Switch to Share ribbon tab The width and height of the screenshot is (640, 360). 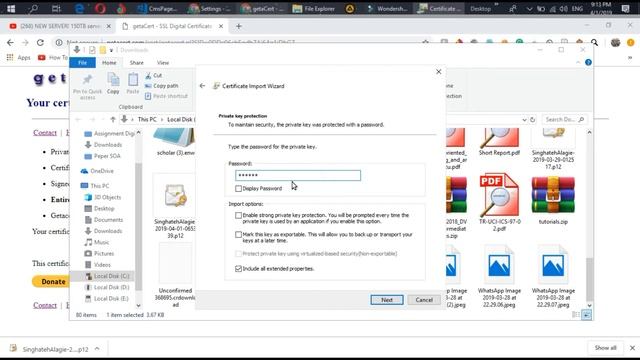coord(137,62)
